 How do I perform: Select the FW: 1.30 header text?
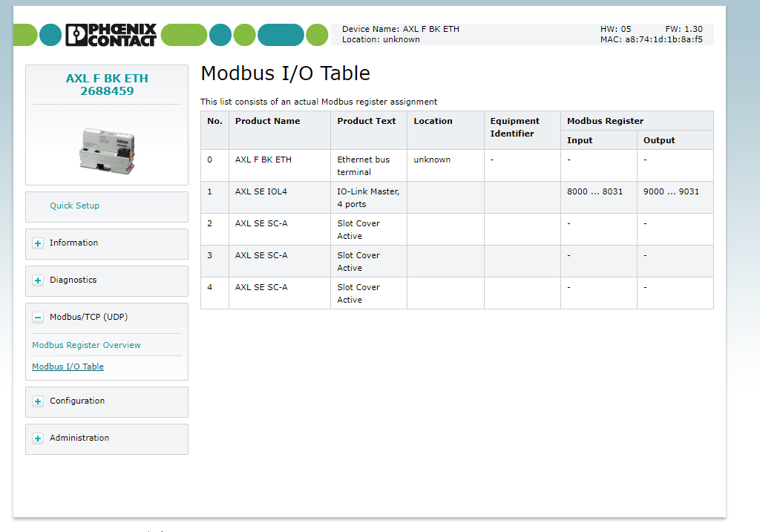point(684,29)
